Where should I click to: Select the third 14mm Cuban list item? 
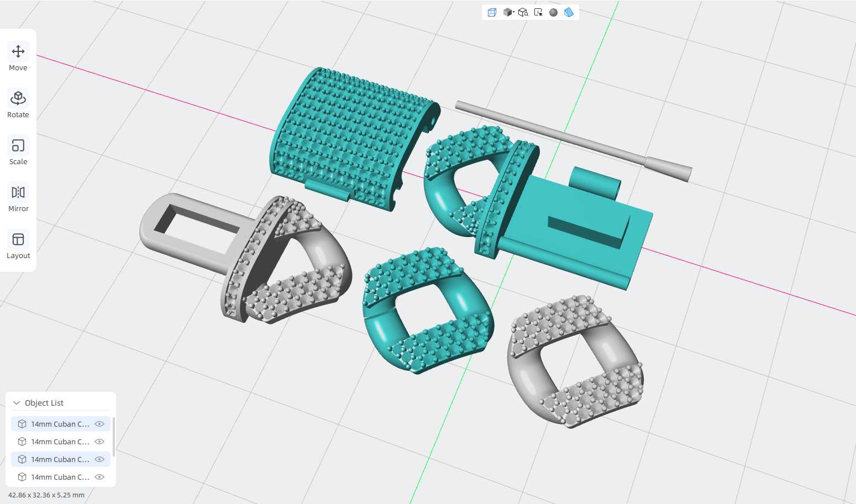61,459
